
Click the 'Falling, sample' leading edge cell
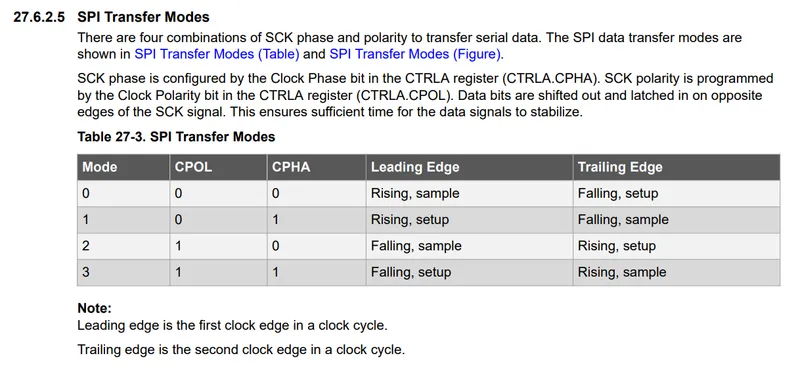pyautogui.click(x=469, y=246)
